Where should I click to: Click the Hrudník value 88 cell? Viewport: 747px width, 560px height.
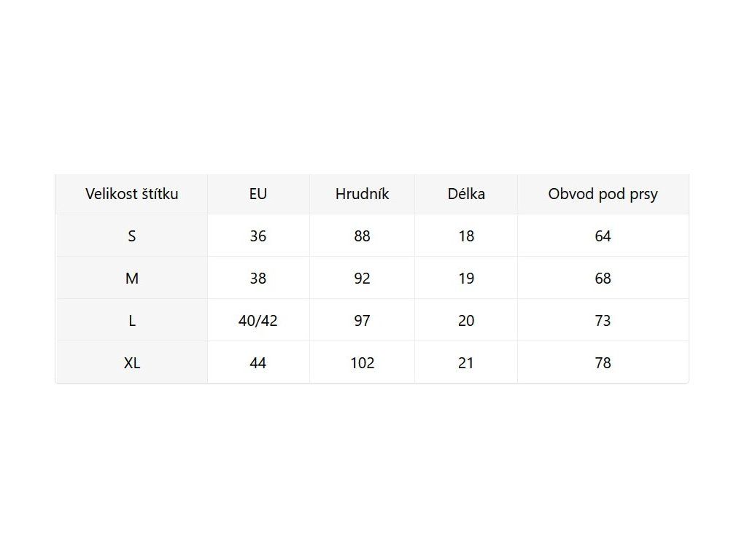tap(362, 236)
